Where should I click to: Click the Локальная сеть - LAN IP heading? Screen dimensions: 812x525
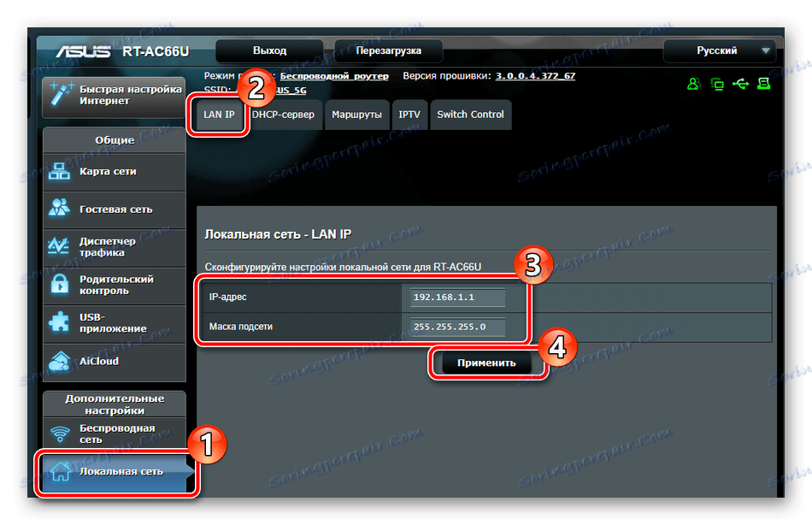278,234
